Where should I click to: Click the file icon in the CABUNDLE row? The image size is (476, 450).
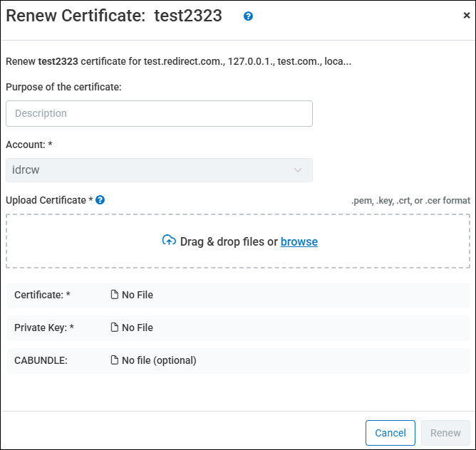(114, 360)
